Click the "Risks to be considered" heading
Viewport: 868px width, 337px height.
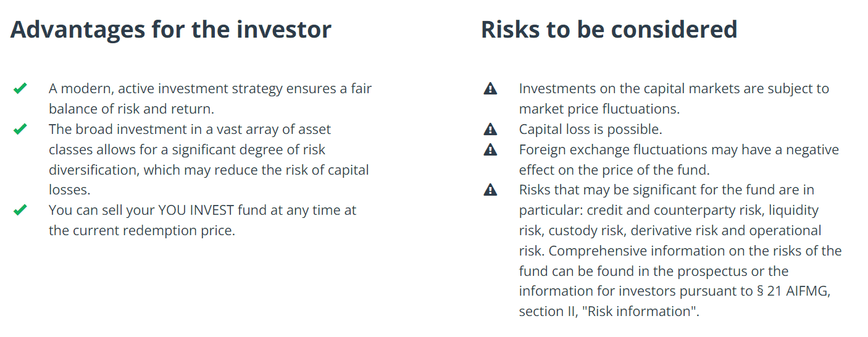[609, 30]
